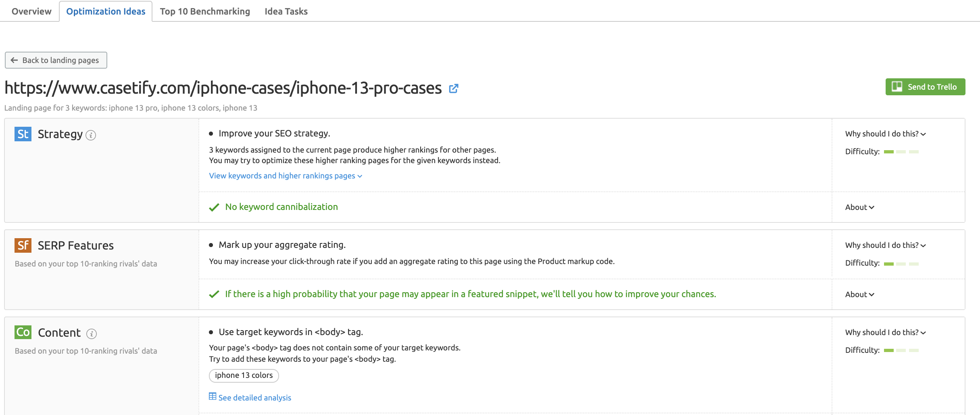This screenshot has height=415, width=980.
Task: Click the Content difficulty indicator bar
Action: pos(901,350)
